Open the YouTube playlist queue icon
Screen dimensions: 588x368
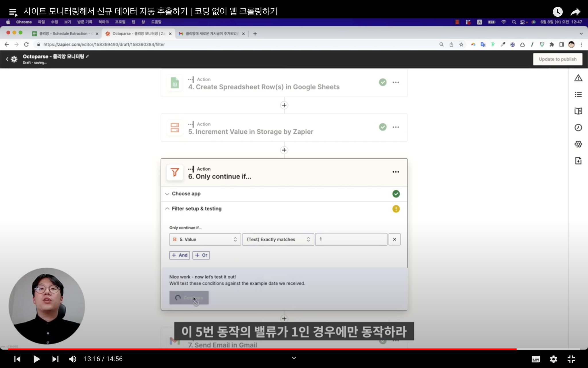[x=13, y=12]
